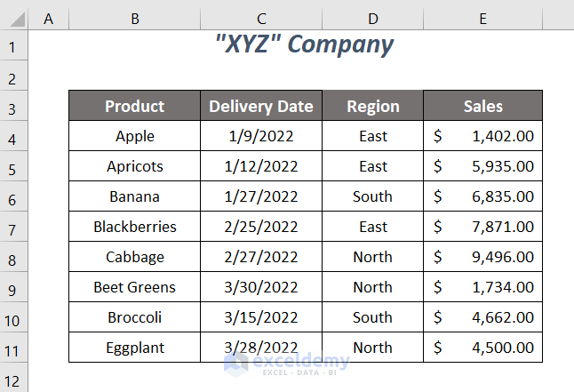Select column D header
The height and width of the screenshot is (392, 574).
tap(372, 18)
